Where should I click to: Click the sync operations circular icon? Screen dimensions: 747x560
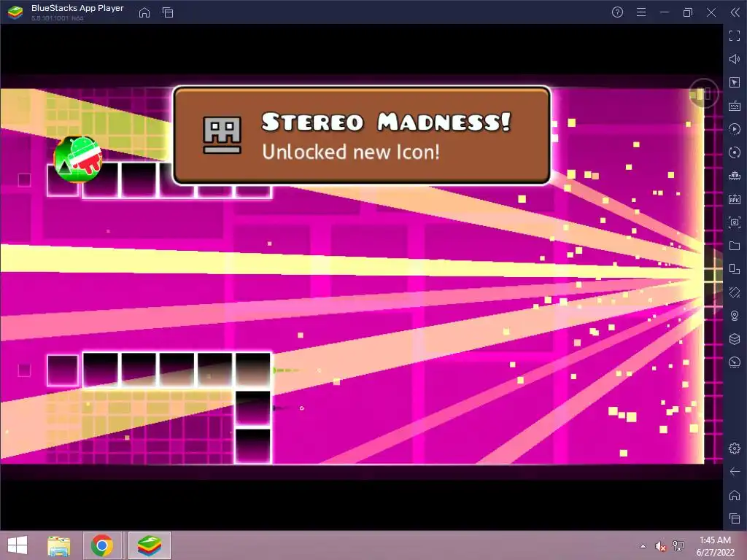point(735,152)
